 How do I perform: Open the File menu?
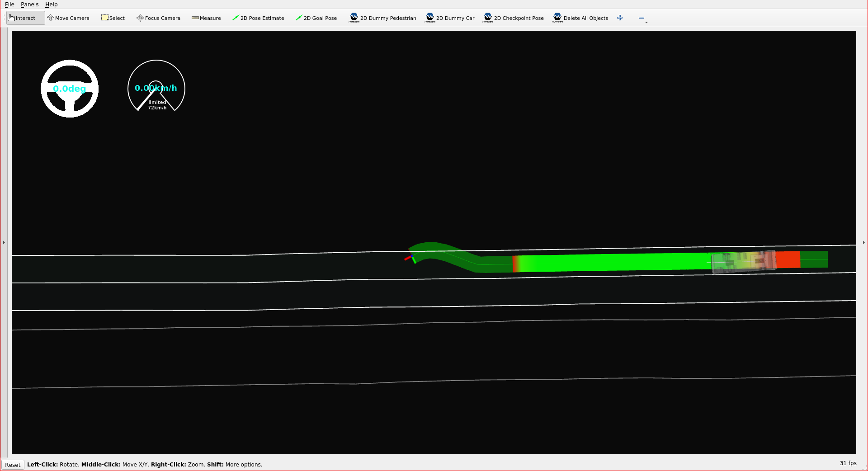(x=9, y=4)
